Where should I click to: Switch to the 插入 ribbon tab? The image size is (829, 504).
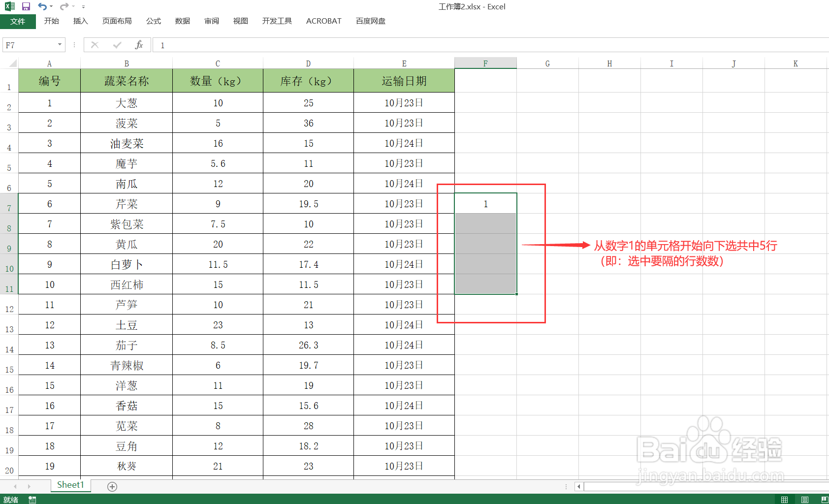(80, 21)
